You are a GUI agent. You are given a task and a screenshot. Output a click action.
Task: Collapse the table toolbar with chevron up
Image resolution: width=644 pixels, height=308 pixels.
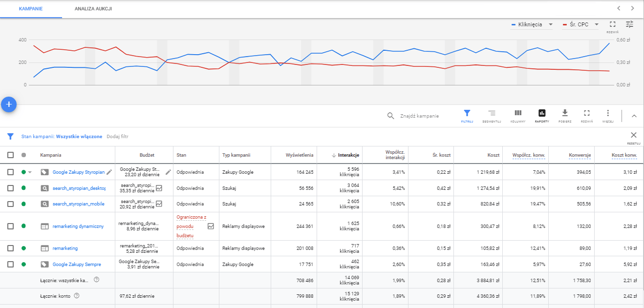634,116
